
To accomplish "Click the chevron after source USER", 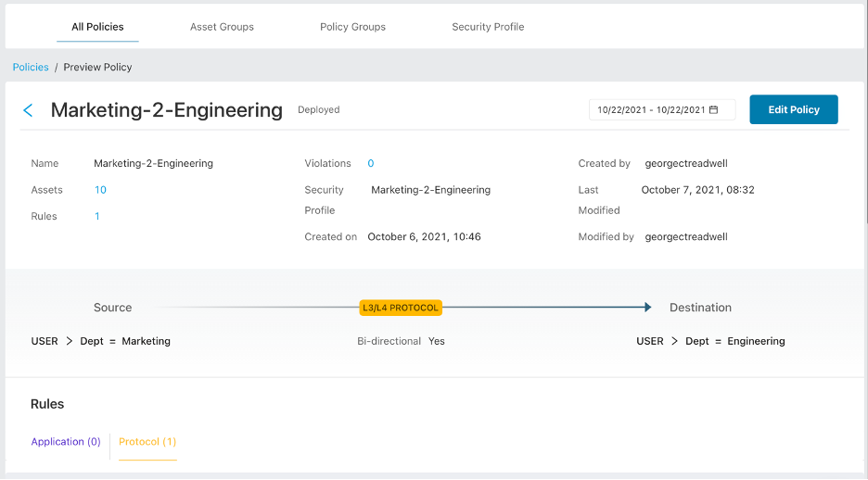I will [x=70, y=341].
